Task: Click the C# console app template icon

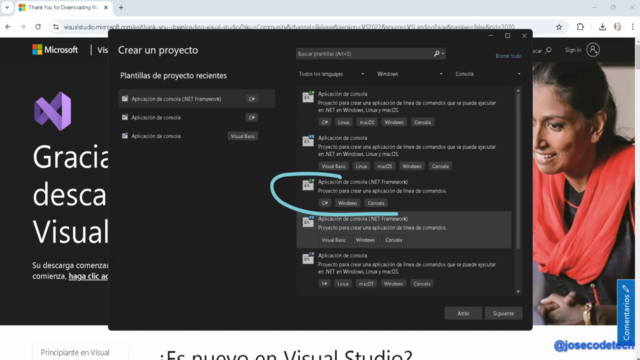Action: (x=308, y=97)
